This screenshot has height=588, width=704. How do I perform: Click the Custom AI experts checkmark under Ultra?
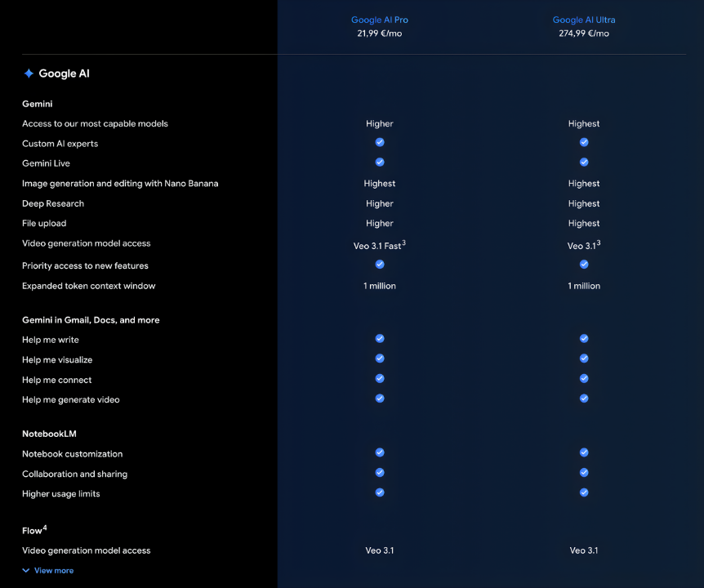(584, 142)
